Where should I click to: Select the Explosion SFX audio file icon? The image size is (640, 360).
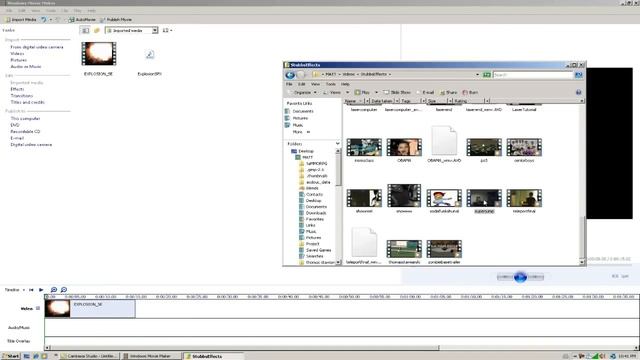[x=150, y=54]
